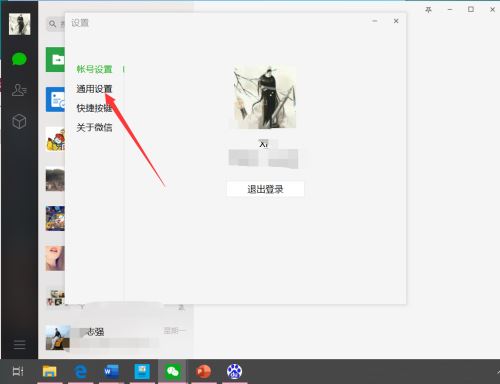Open Task View in the taskbar
Image resolution: width=500 pixels, height=384 pixels.
click(18, 371)
